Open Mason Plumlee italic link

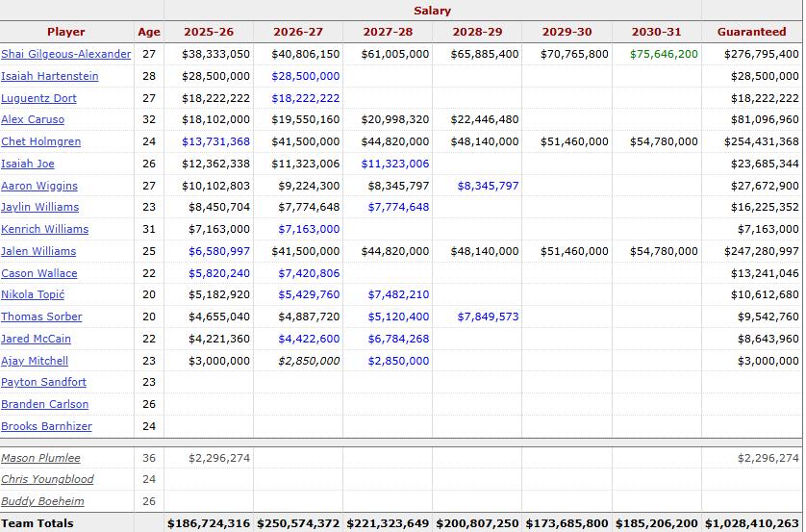40,458
